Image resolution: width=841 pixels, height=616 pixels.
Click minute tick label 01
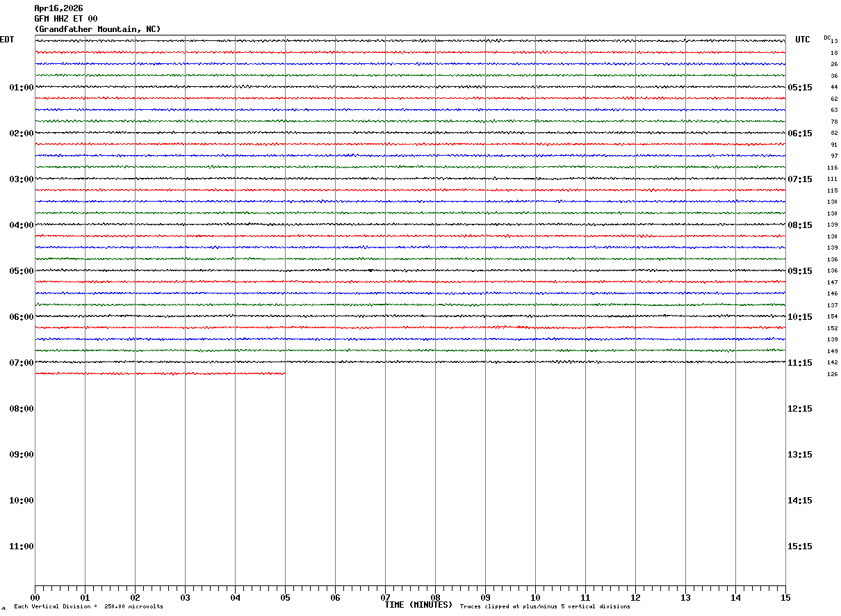click(x=85, y=598)
